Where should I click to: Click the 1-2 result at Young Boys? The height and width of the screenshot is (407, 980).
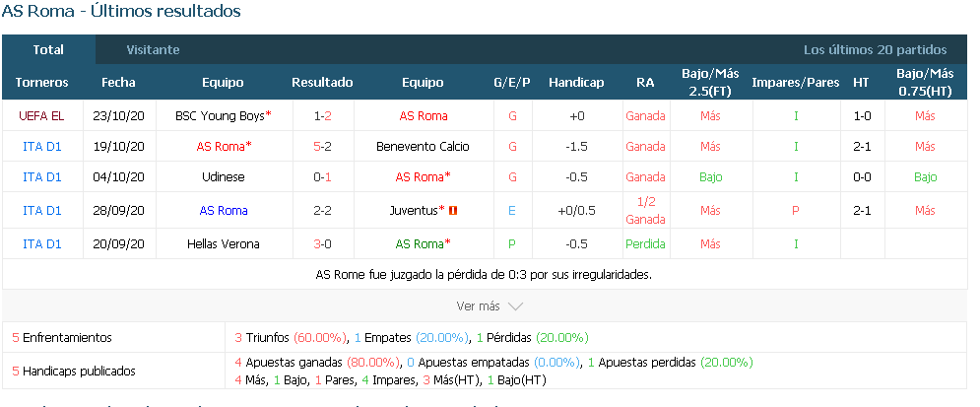(322, 116)
